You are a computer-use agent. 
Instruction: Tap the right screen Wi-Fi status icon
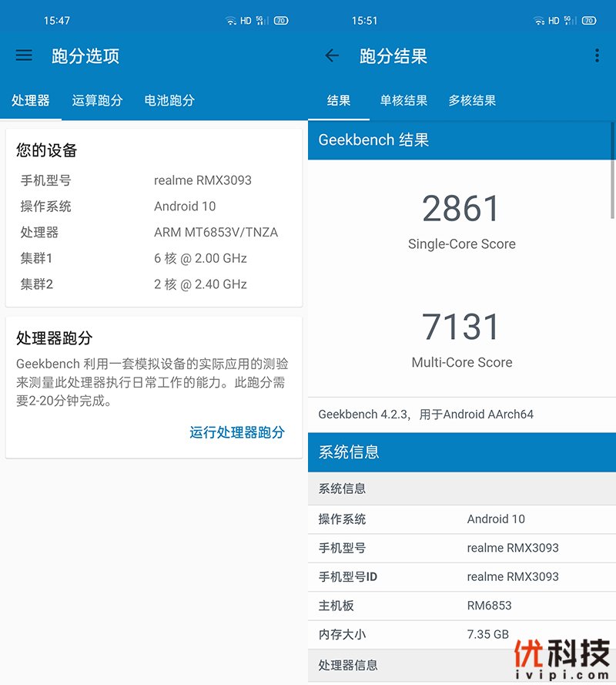pos(539,21)
